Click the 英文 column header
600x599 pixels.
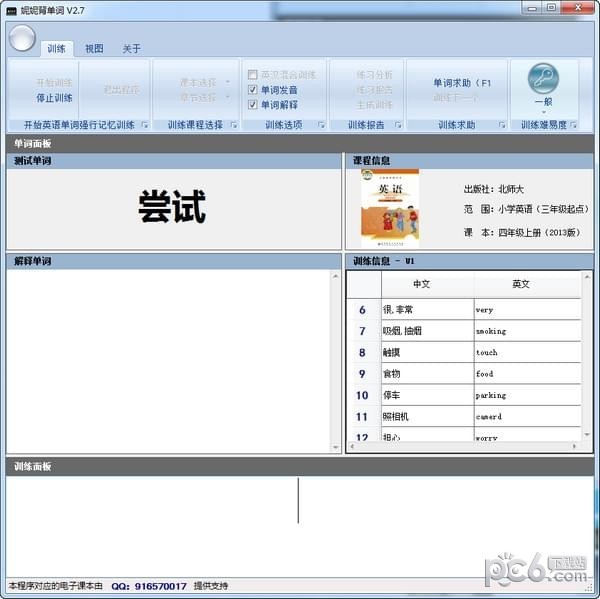pos(528,284)
